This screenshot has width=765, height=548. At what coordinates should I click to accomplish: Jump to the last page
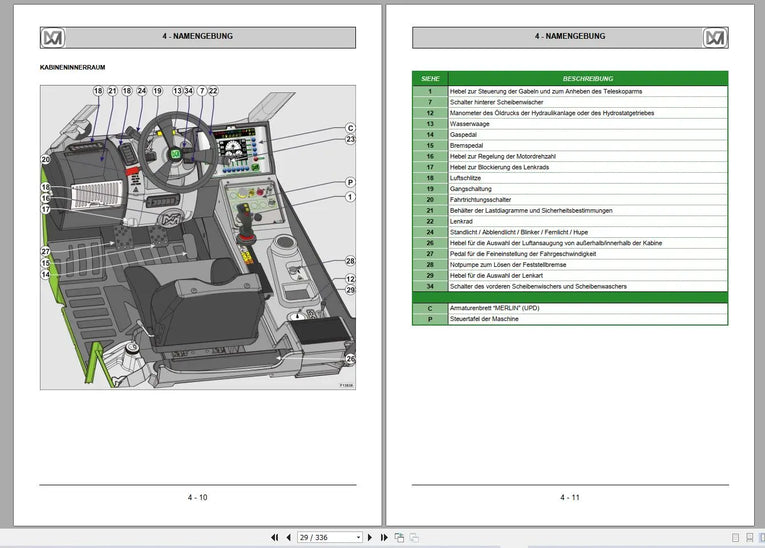(384, 537)
